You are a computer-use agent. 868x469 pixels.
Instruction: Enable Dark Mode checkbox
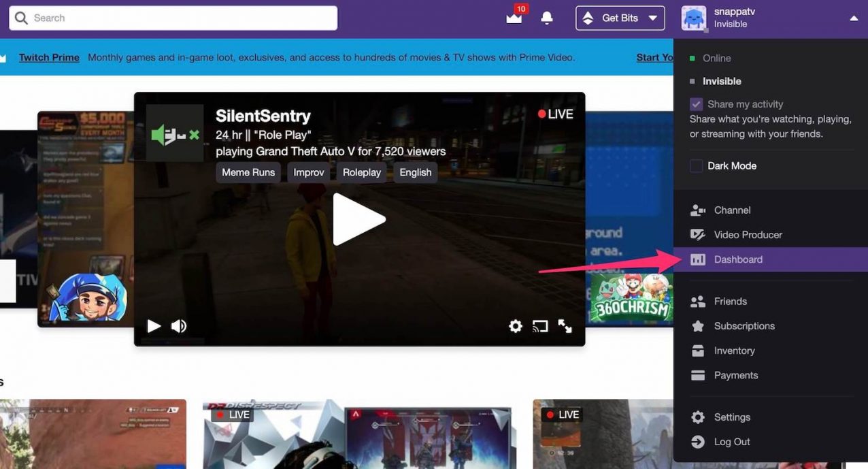point(696,165)
